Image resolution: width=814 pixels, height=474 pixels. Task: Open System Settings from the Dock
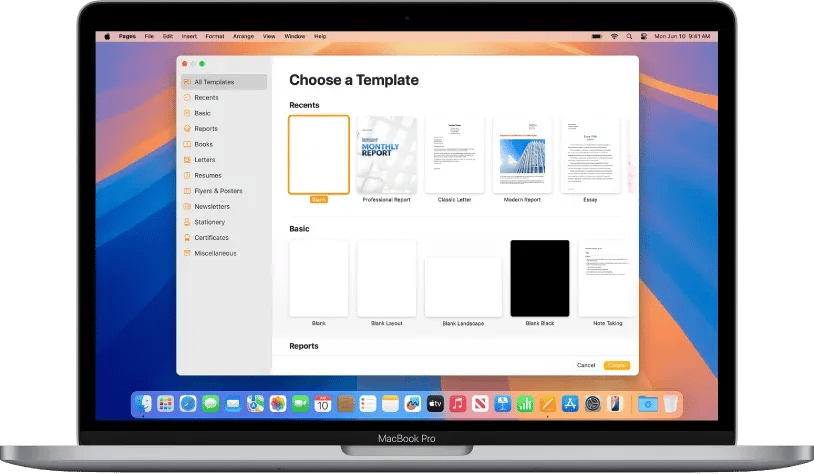[592, 403]
